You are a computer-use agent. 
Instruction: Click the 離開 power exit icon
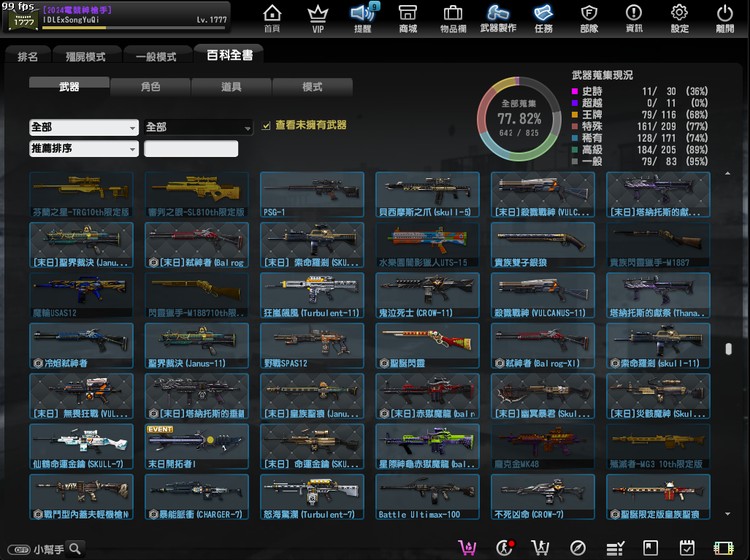pos(725,18)
